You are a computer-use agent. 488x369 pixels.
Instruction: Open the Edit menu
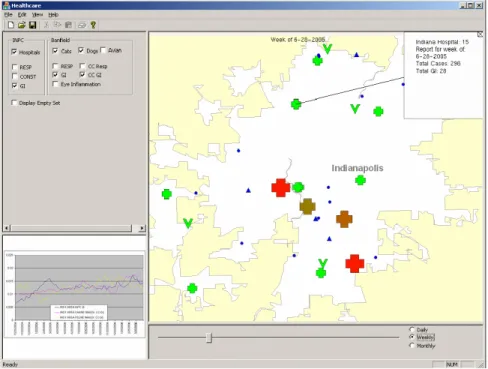22,15
